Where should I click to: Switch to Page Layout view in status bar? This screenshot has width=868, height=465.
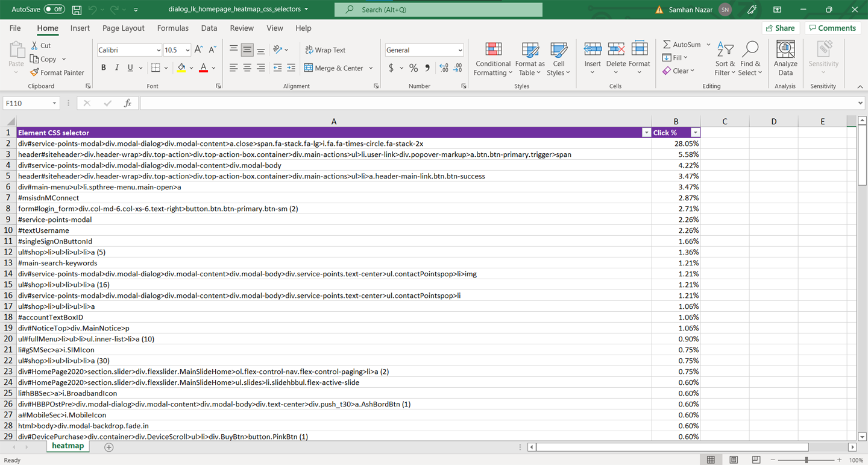[734, 460]
